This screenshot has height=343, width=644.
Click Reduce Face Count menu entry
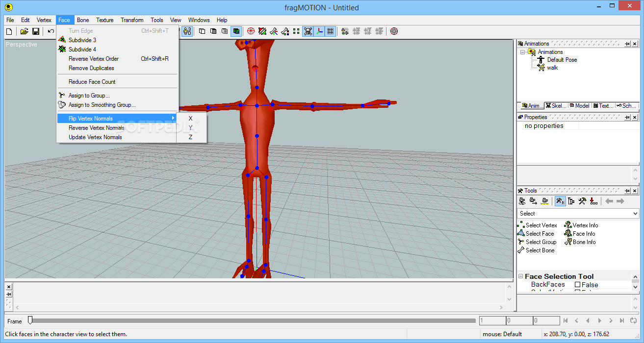tap(117, 82)
